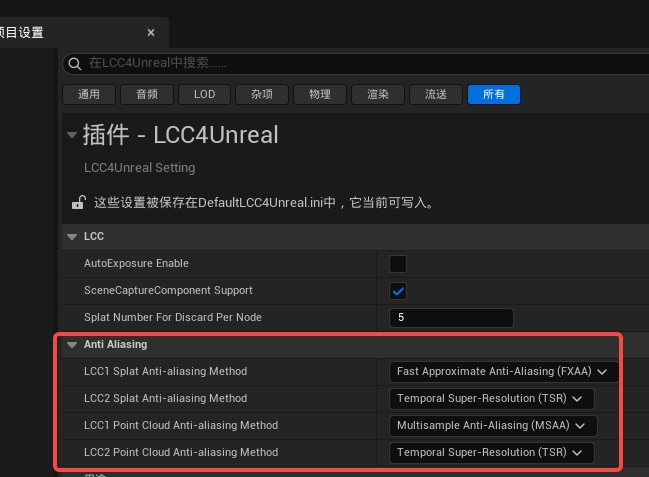The image size is (649, 477).
Task: Click the AutoExposure Enable label
Action: (136, 263)
